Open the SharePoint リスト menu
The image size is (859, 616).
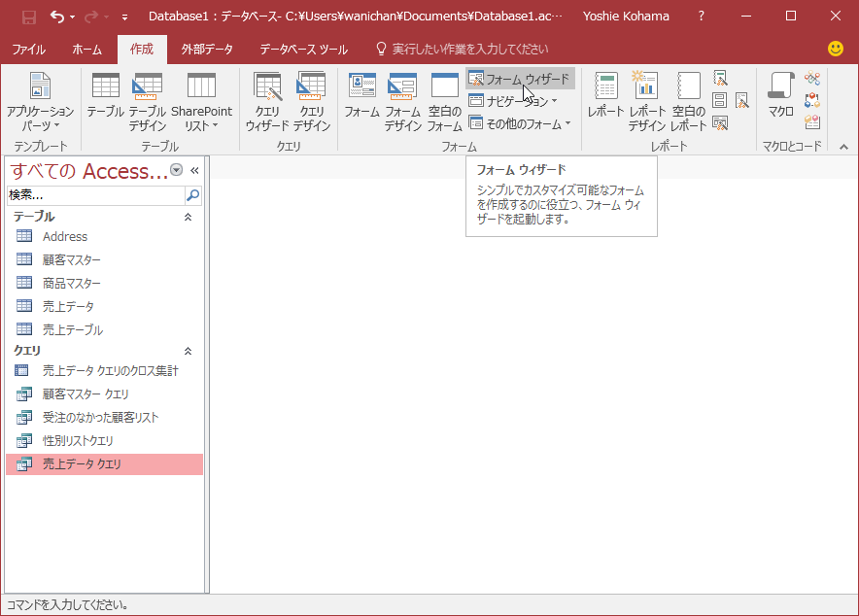201,102
